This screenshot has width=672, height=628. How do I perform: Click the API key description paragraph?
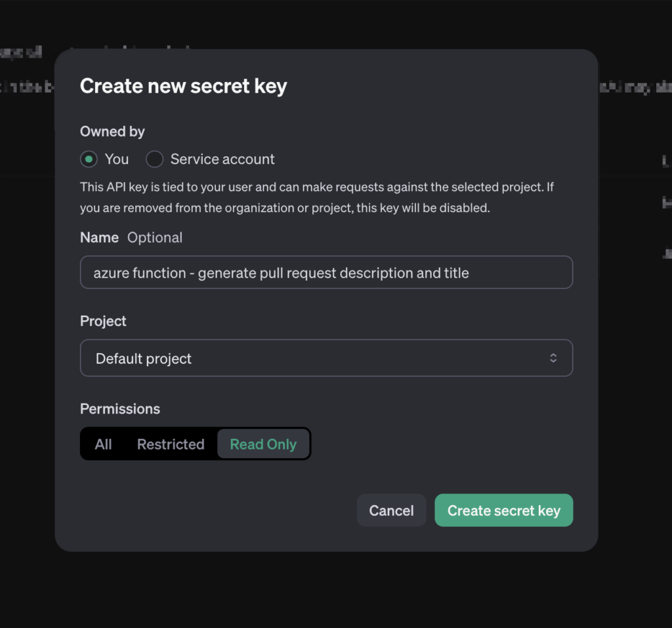pos(317,197)
